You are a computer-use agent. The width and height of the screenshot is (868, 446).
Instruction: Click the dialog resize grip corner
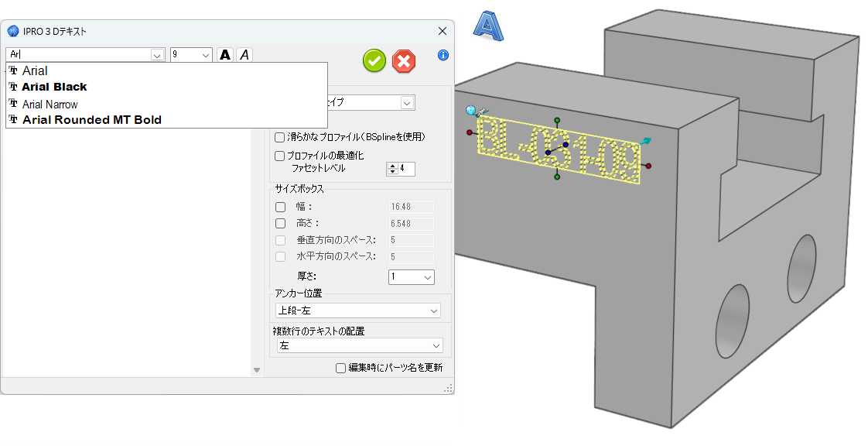pyautogui.click(x=449, y=389)
